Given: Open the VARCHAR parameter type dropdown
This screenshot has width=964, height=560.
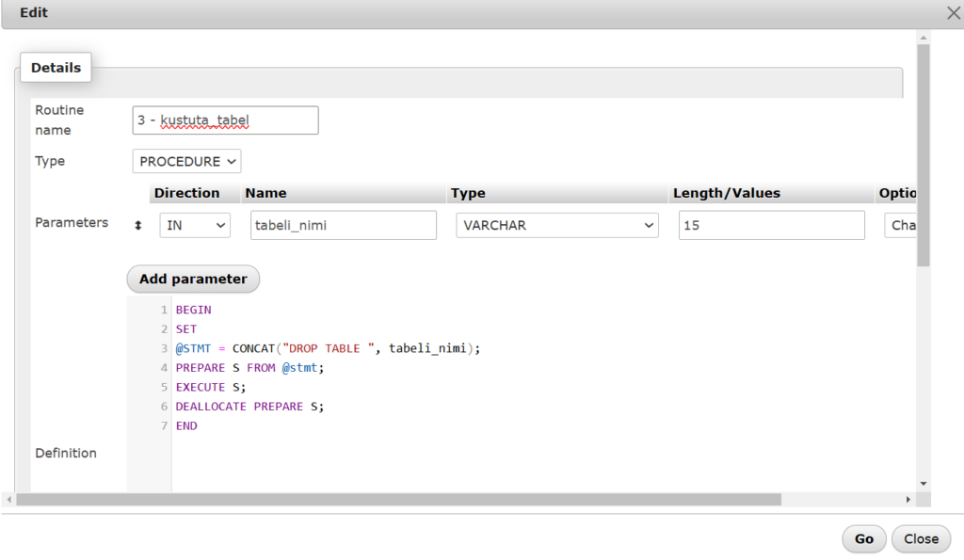Looking at the screenshot, I should click(x=556, y=226).
